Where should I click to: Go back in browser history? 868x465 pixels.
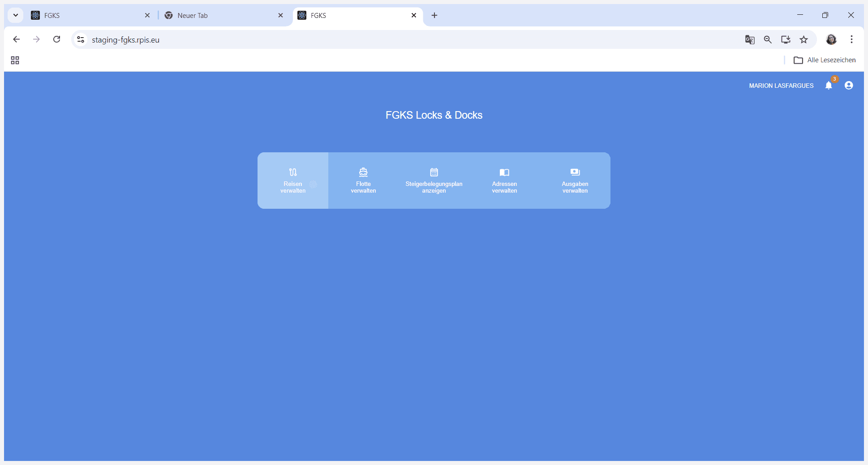(17, 39)
